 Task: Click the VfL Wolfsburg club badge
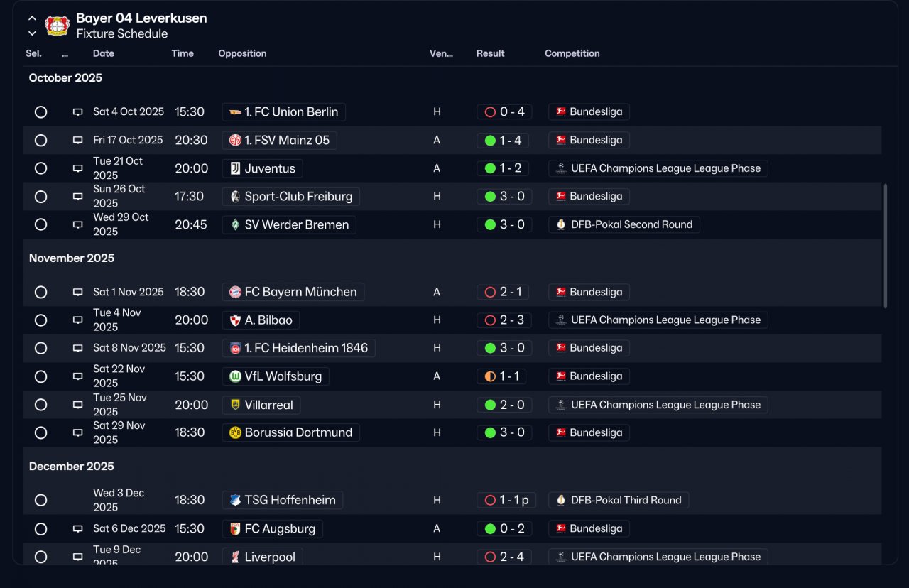point(235,376)
